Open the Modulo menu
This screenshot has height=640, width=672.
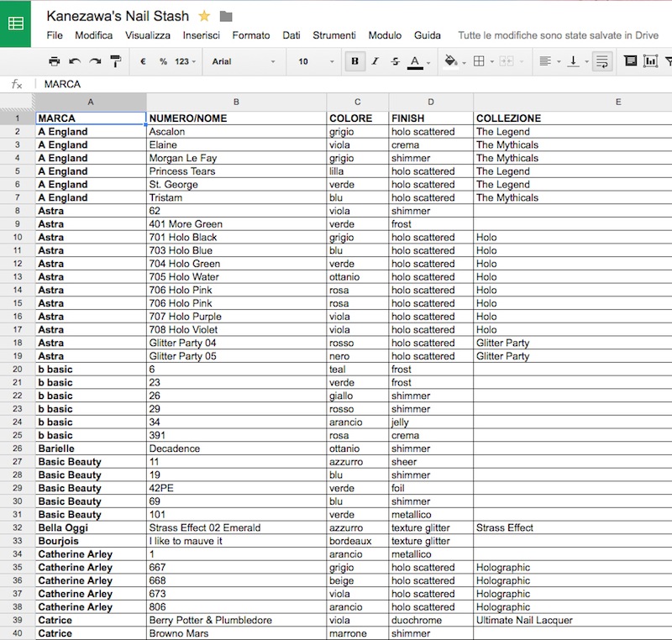[385, 35]
